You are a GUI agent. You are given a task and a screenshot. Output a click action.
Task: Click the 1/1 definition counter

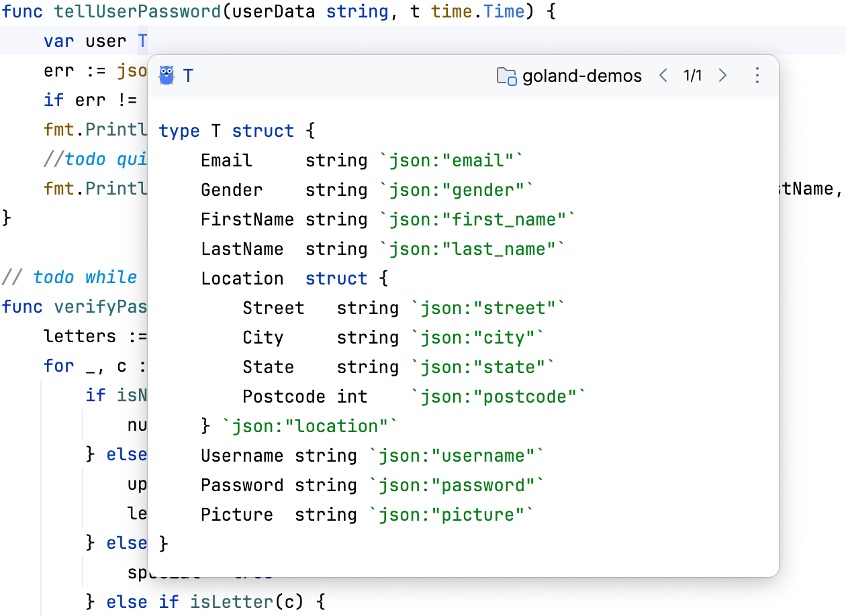[x=692, y=76]
